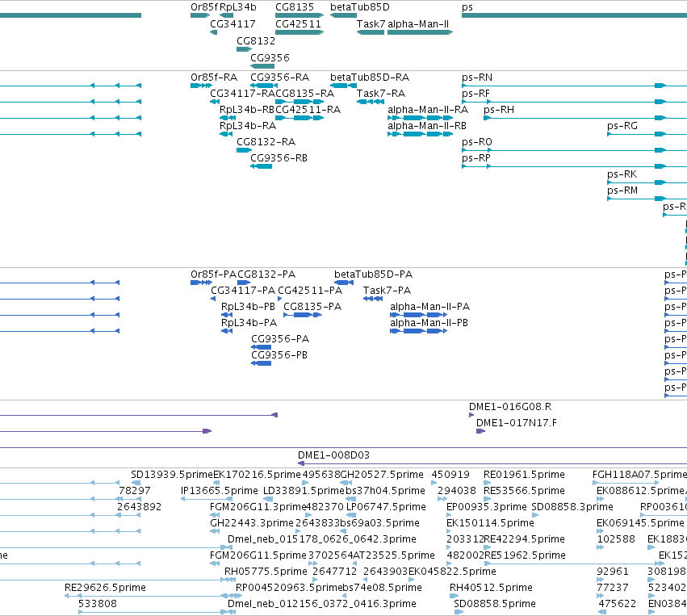Image resolution: width=687 pixels, height=616 pixels.
Task: Click the DME1-008D03 BAC label
Action: coord(334,455)
